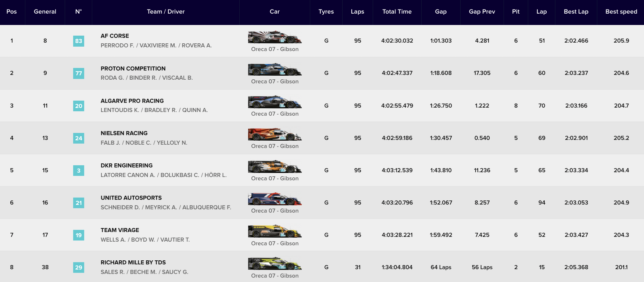Click the General column header
Viewport: 644px width, 282px height.
pyautogui.click(x=45, y=12)
